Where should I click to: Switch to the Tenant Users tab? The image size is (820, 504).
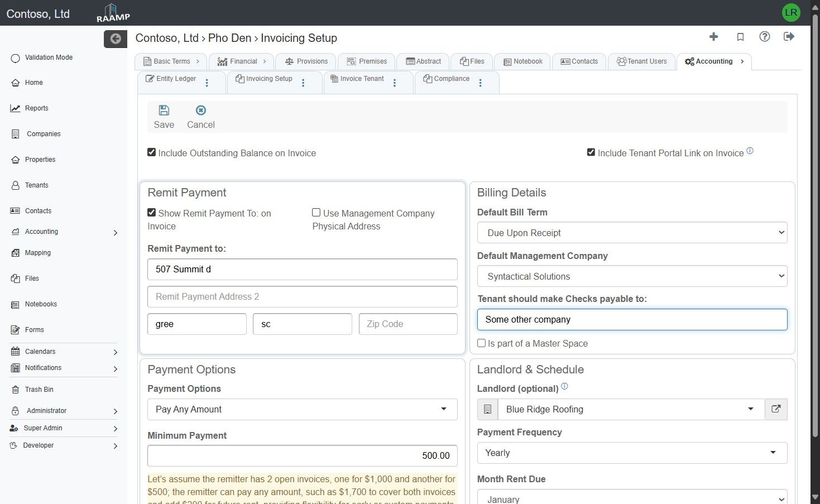[x=641, y=61]
